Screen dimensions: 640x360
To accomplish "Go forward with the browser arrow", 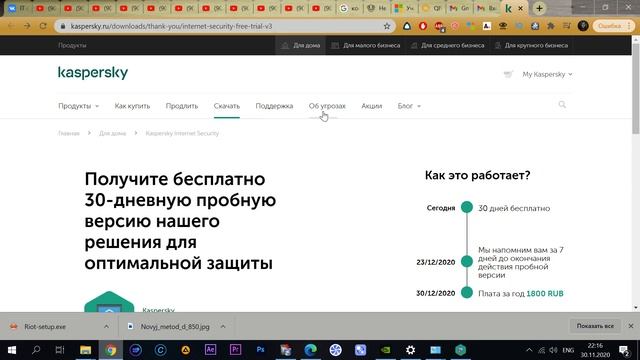I will 27,26.
